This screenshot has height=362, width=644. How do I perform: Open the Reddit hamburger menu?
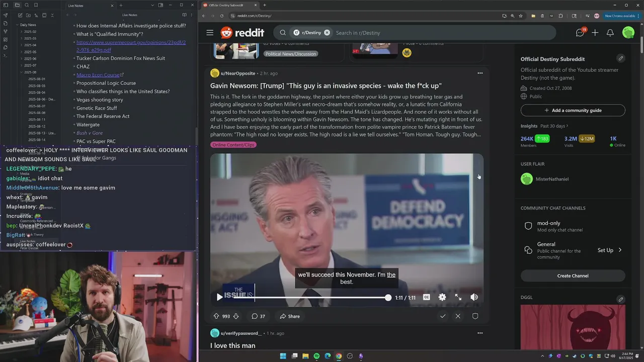coord(210,33)
